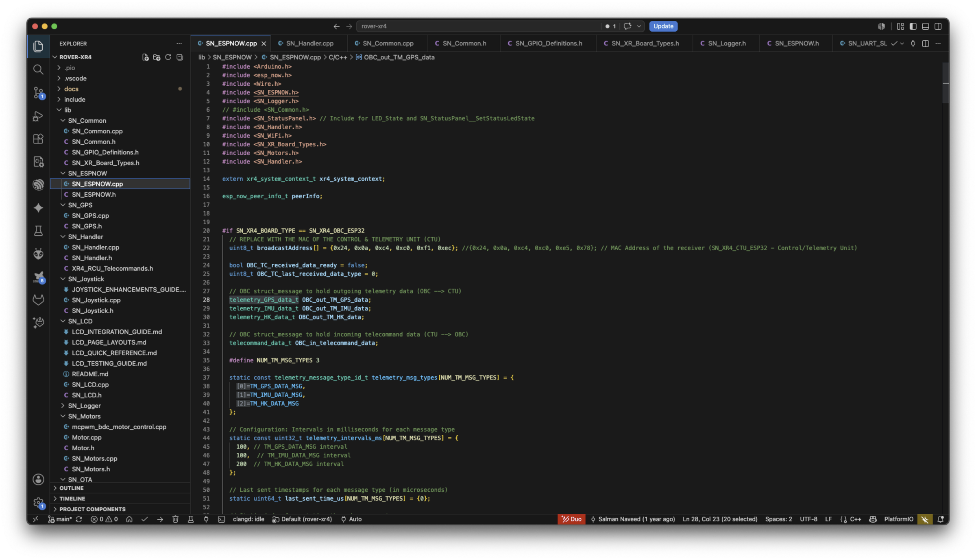Open GitLab fox icon in activity bar
The image size is (976, 560).
38,300
